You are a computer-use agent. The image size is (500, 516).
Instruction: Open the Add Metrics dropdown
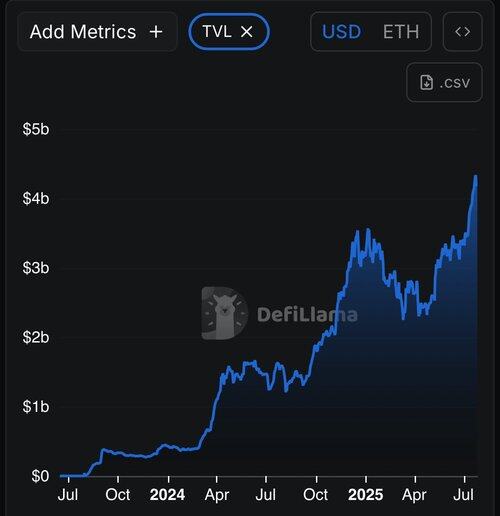[97, 32]
